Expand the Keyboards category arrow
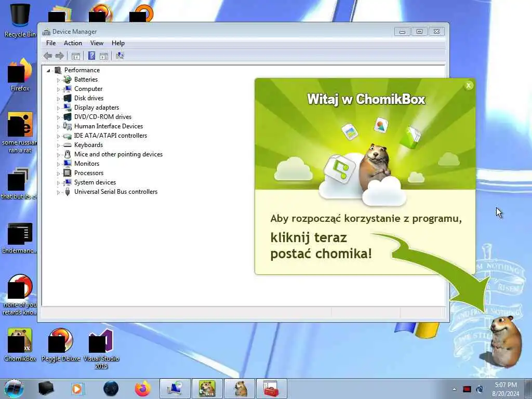Screen dimensions: 532x399 [x=58, y=145]
